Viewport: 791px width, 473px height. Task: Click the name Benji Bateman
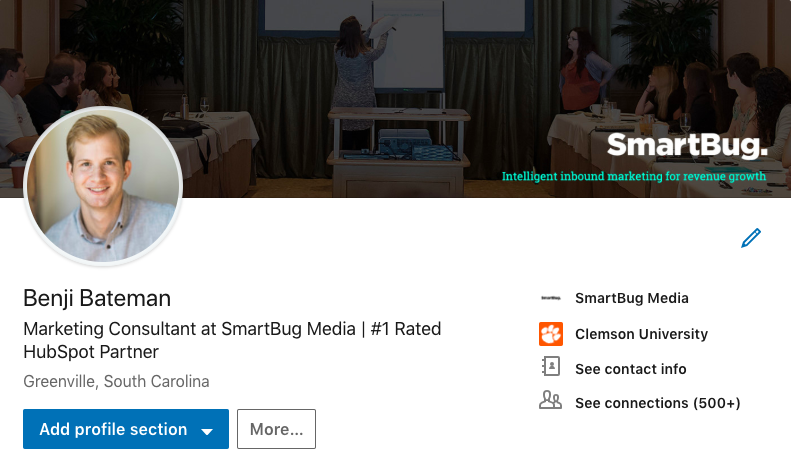[97, 298]
